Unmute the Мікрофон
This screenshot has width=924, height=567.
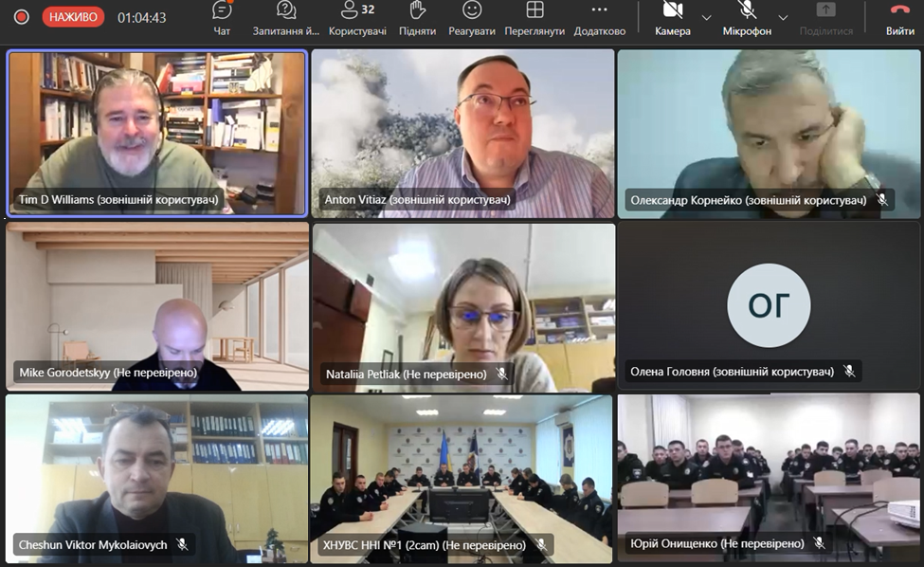[747, 18]
